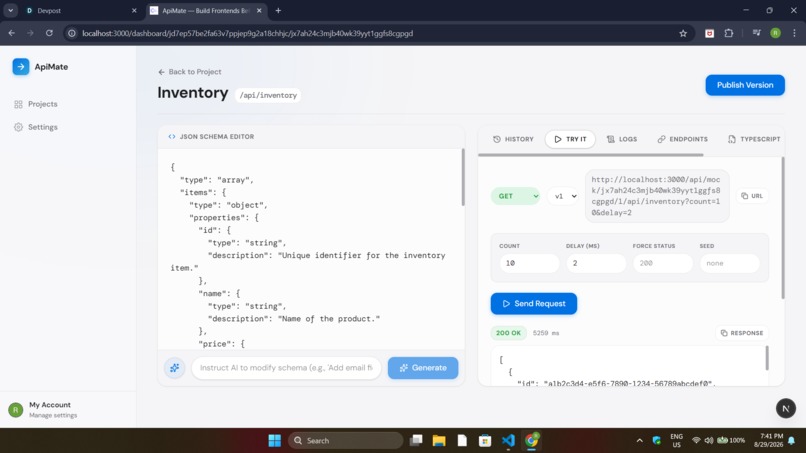Open the notifications bell icon
This screenshot has height=453, width=806.
792,441
